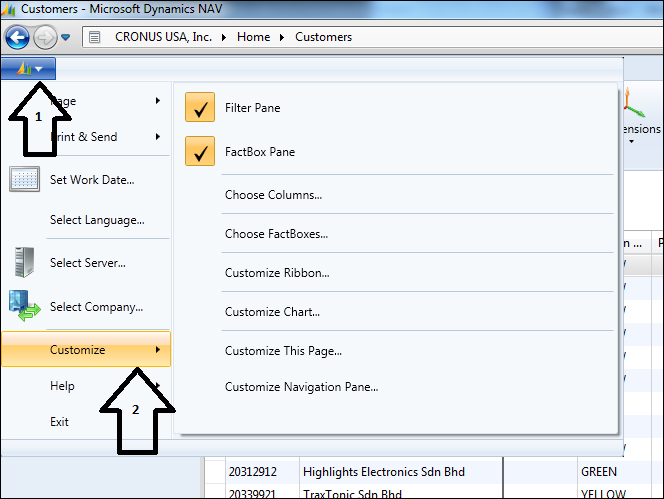Image resolution: width=664 pixels, height=499 pixels.
Task: Choose Exit from the application menu
Action: [x=86, y=421]
